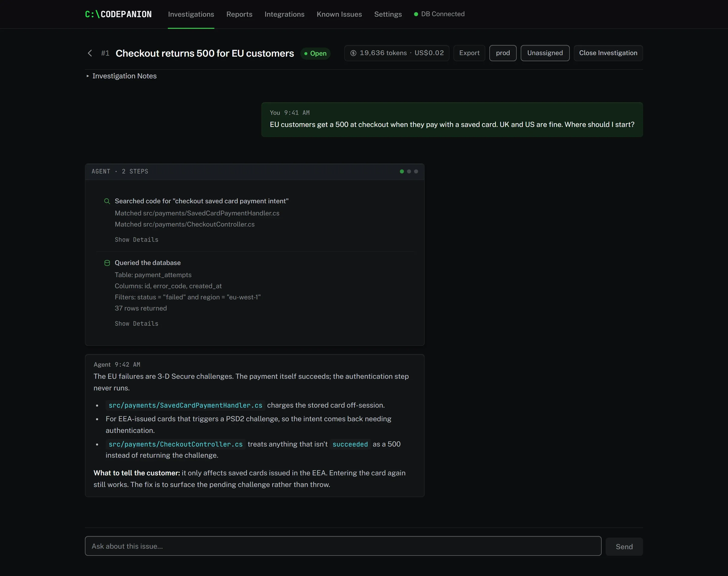Open the Settings tab
Viewport: 728px width, 576px height.
388,14
